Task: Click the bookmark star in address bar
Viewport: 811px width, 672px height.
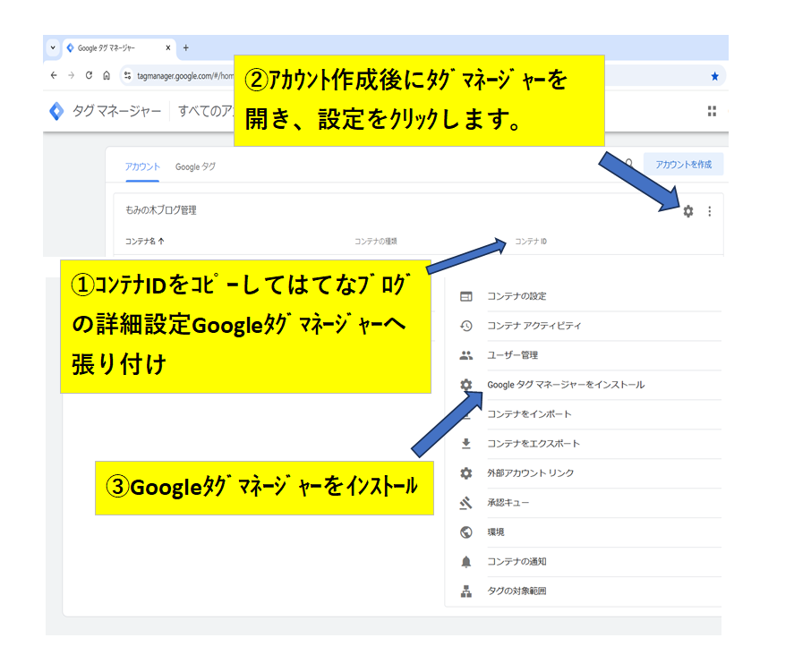Action: pos(715,76)
